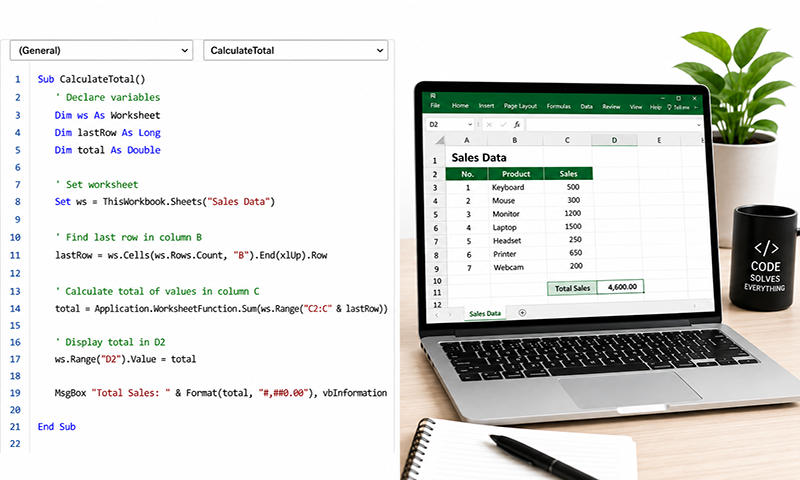Select column C header
Image resolution: width=800 pixels, height=480 pixels.
pyautogui.click(x=567, y=140)
